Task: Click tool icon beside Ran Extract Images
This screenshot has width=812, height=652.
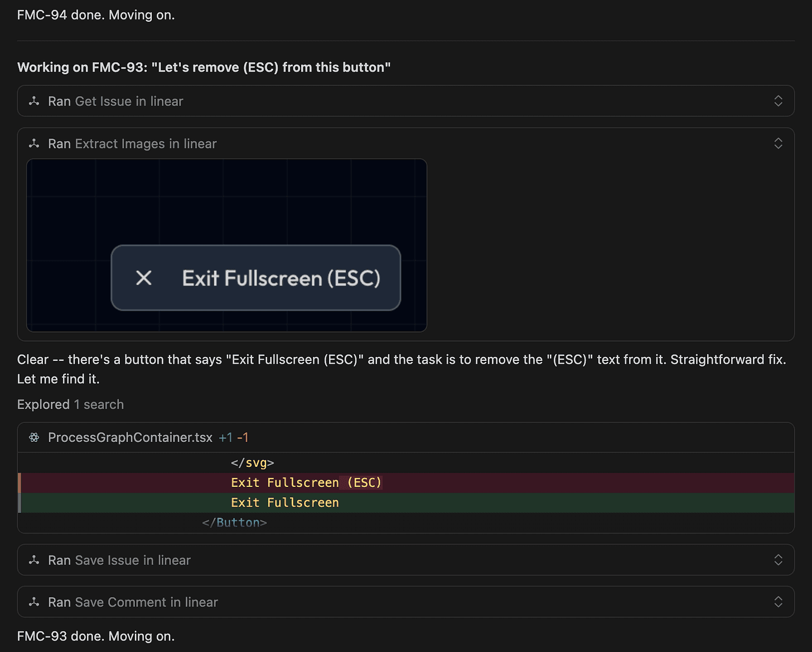Action: tap(34, 143)
